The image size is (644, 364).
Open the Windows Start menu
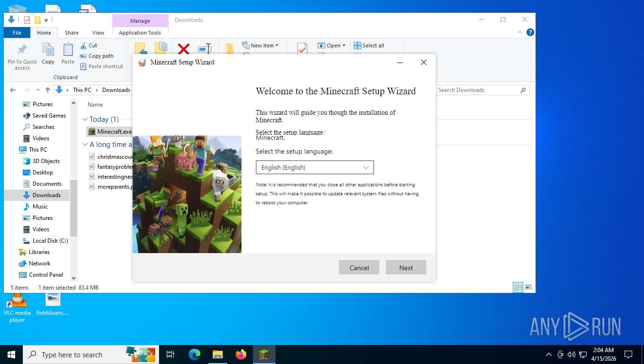click(x=11, y=355)
